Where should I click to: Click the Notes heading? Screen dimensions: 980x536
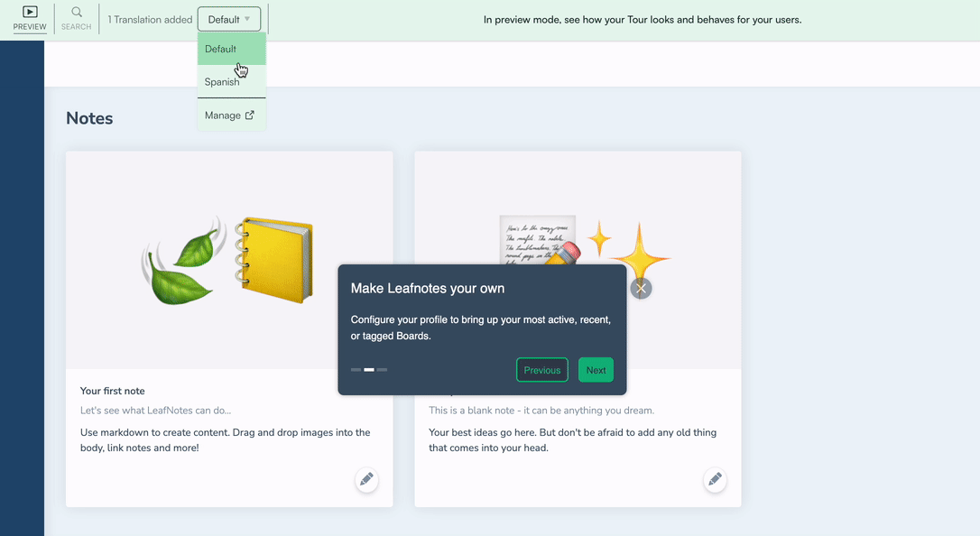89,118
